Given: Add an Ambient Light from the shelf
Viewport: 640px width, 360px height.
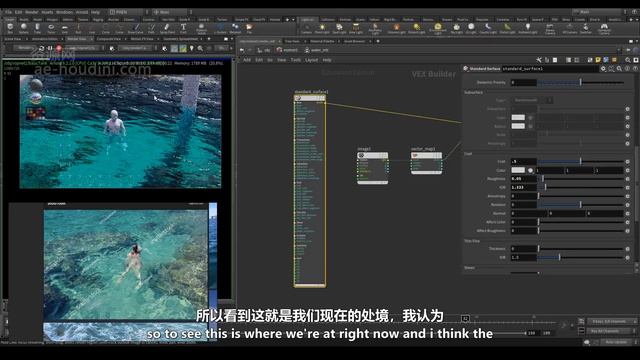Looking at the screenshot, I should (x=528, y=28).
